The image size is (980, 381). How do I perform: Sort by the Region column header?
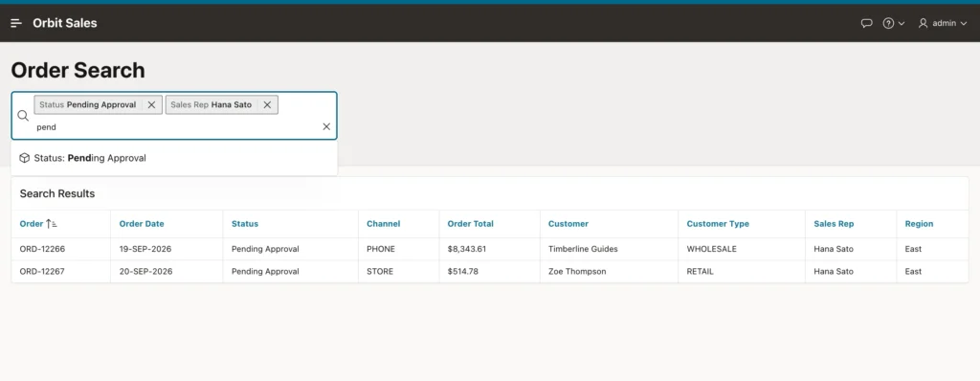(919, 223)
